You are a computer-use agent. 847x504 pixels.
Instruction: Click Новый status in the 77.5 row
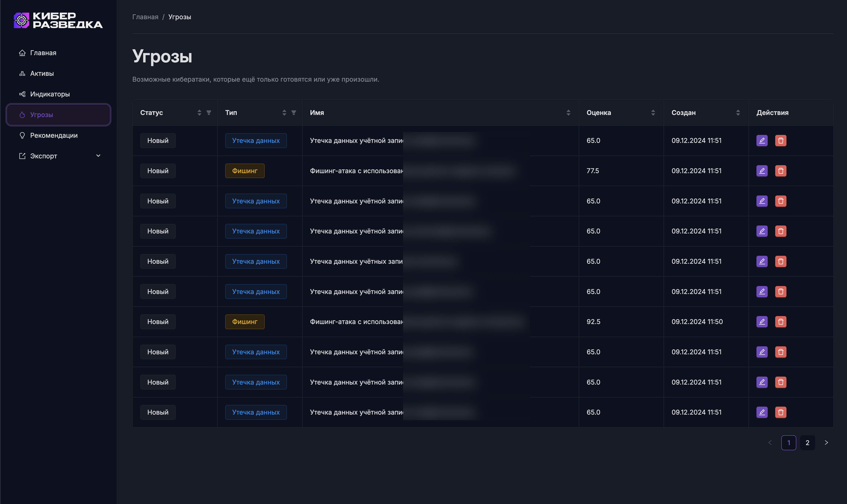158,171
